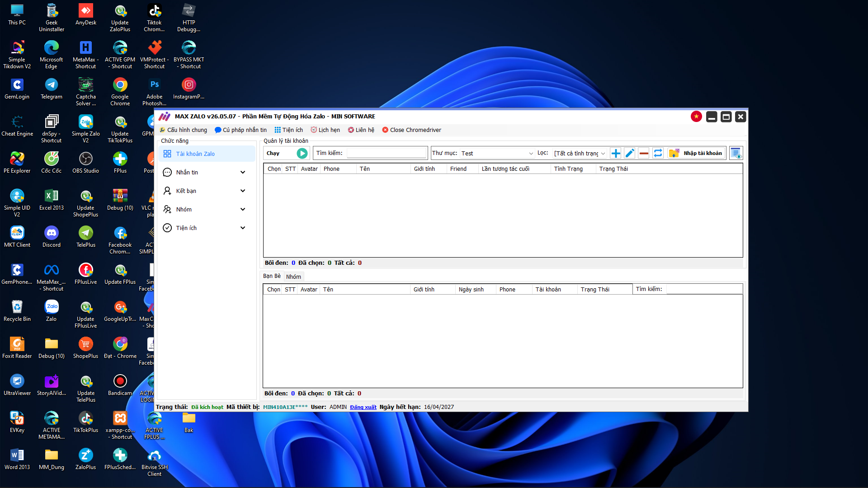Viewport: 868px width, 488px height.
Task: Open the Adobe Photoshop desktop icon
Action: click(155, 92)
